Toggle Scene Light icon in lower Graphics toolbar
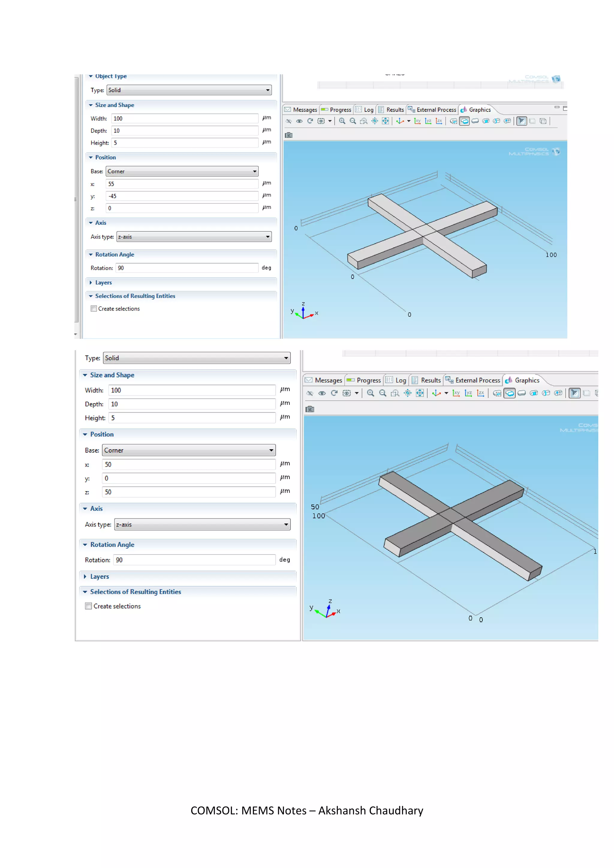 (x=574, y=393)
